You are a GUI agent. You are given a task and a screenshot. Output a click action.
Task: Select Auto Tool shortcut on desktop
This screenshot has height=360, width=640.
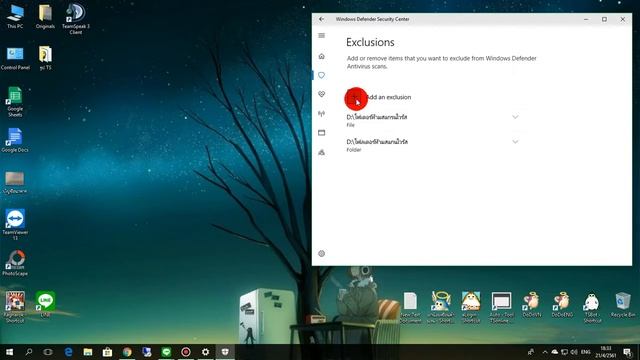(x=501, y=307)
